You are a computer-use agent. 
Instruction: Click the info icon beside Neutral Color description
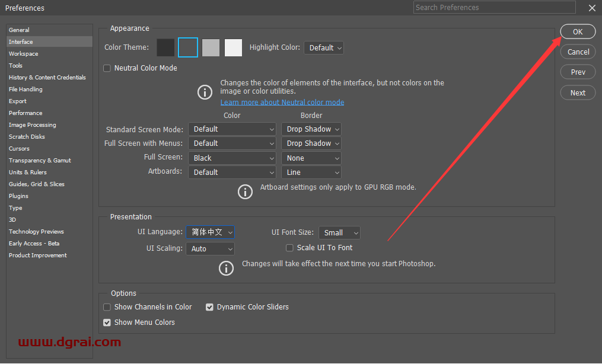point(205,92)
